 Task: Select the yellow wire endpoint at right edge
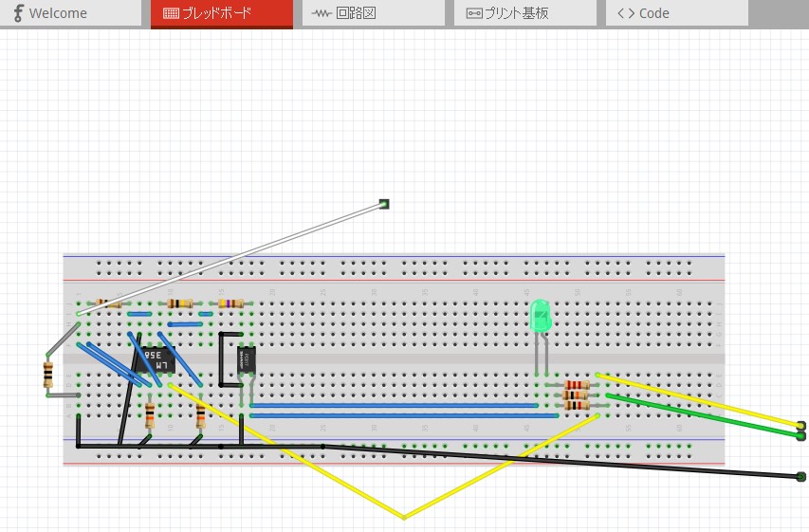(801, 425)
